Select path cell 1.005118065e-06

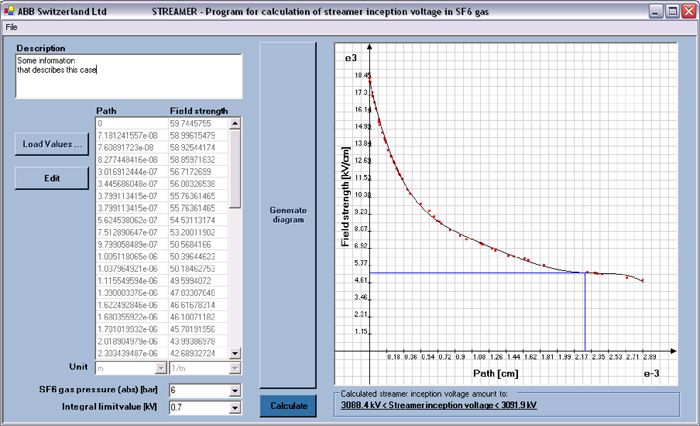(x=132, y=257)
